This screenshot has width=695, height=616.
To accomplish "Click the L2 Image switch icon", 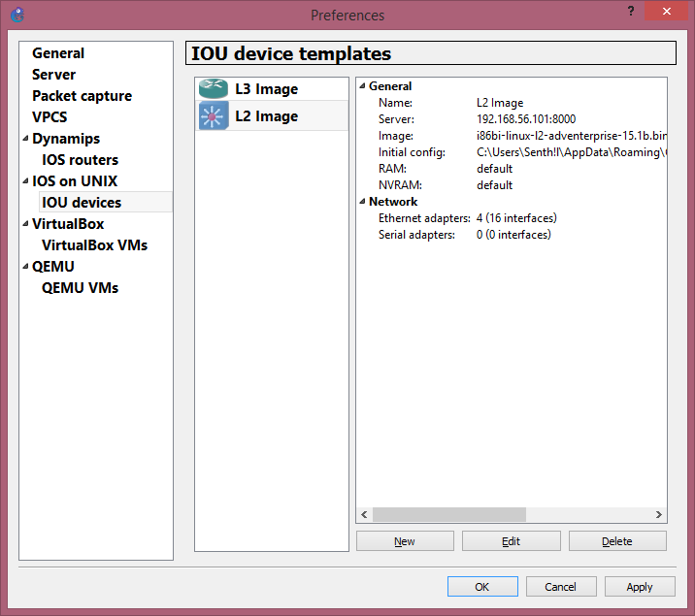I will [214, 115].
